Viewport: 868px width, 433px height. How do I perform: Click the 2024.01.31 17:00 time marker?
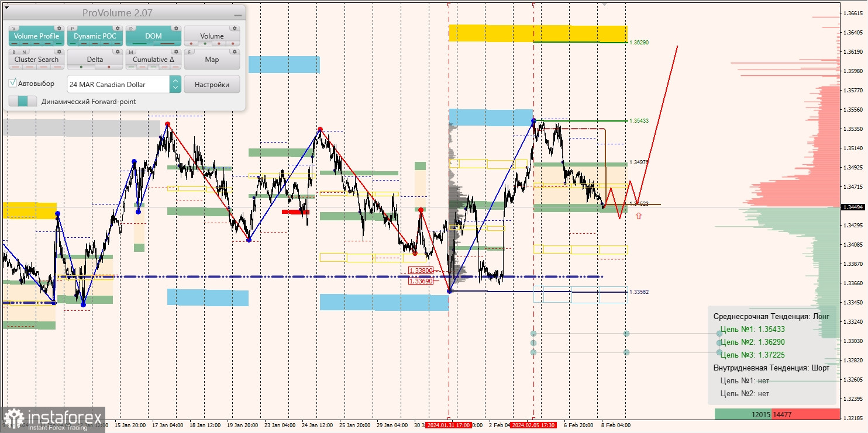click(x=449, y=425)
